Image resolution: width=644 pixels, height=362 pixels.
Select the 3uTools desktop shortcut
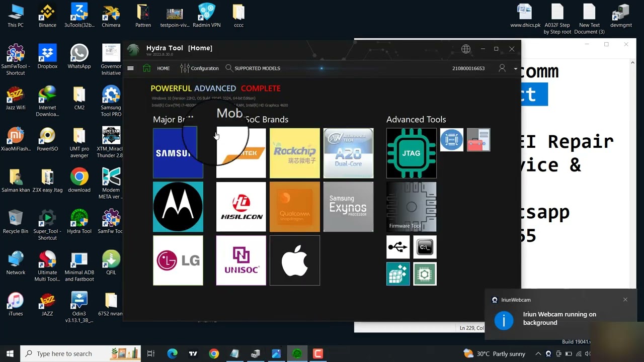point(79,16)
